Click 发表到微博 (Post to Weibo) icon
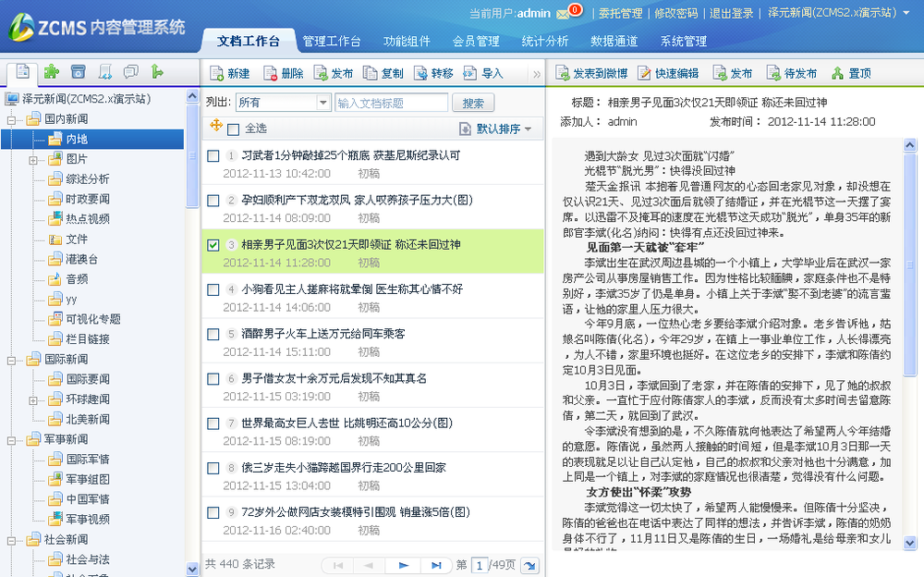The width and height of the screenshot is (924, 577). pos(562,74)
